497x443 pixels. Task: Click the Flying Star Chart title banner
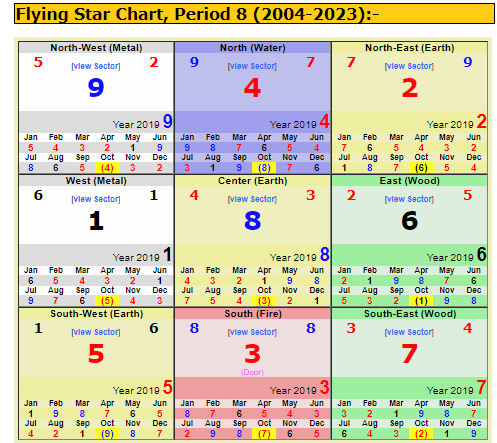[x=254, y=14]
